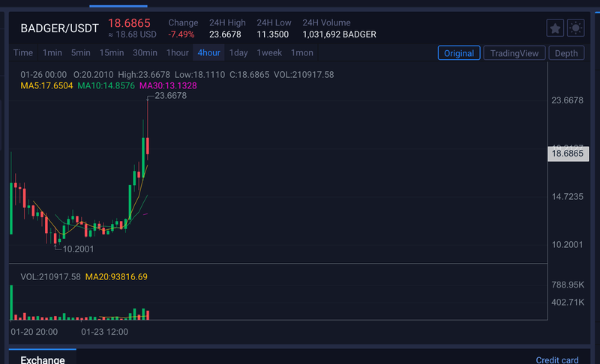Click the 788.95K volume axis label

(x=568, y=285)
